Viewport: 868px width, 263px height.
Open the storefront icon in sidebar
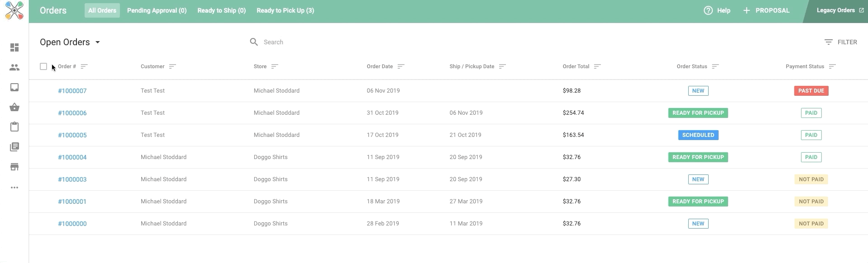click(14, 167)
